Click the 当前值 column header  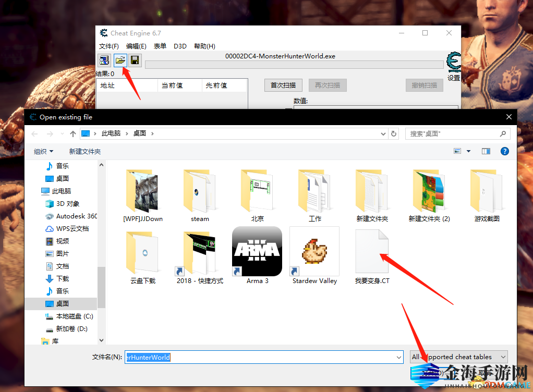click(x=180, y=85)
